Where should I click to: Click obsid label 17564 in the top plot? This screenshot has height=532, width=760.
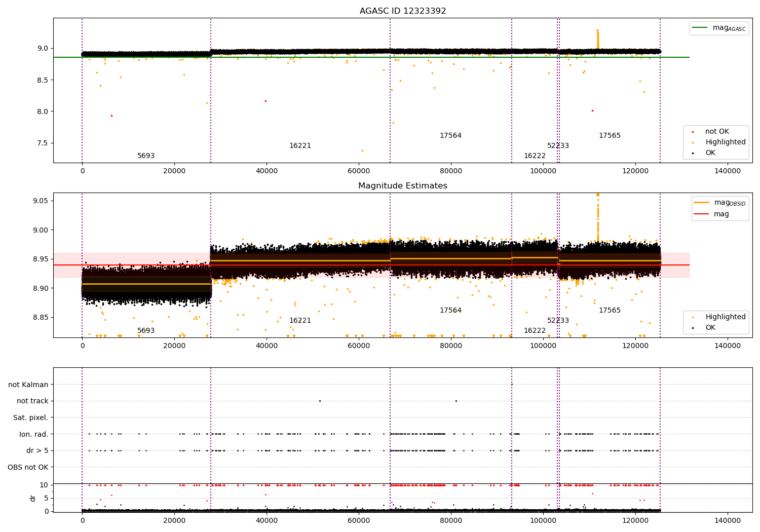coord(450,136)
